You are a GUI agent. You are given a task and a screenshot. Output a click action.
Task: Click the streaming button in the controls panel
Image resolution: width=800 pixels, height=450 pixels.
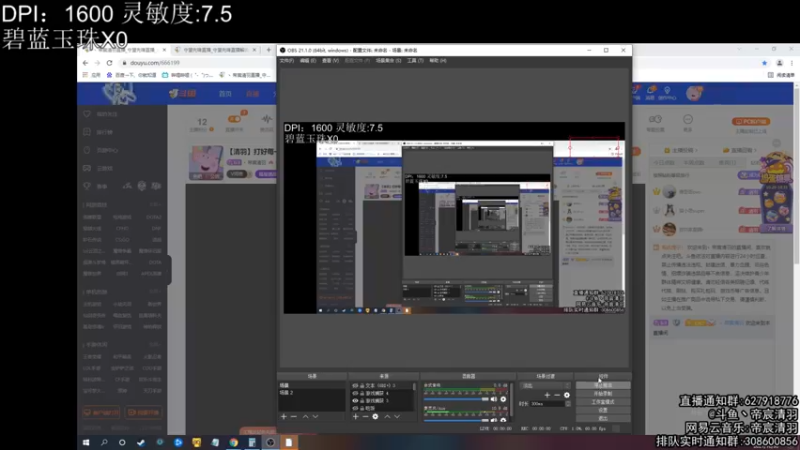click(603, 386)
